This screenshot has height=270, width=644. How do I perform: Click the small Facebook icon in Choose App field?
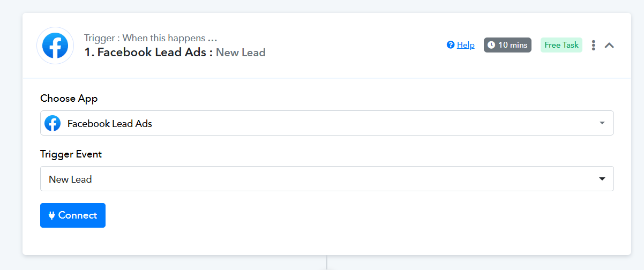(52, 123)
